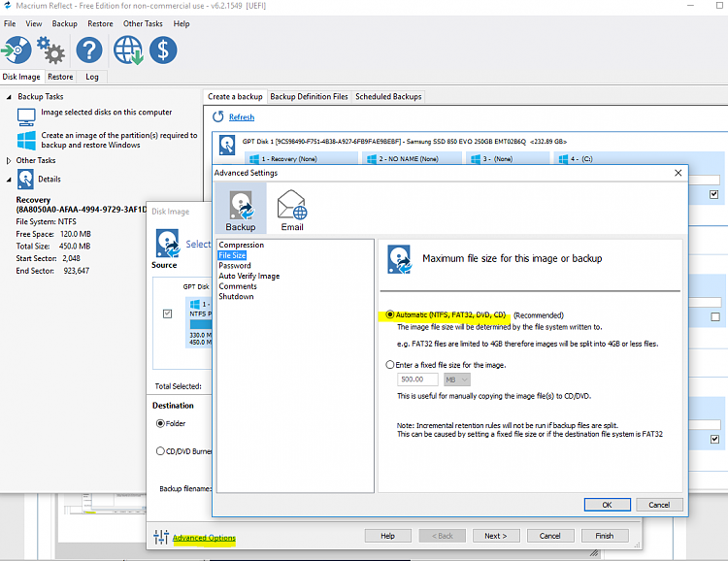Open the Other Tasks menu

[x=143, y=23]
